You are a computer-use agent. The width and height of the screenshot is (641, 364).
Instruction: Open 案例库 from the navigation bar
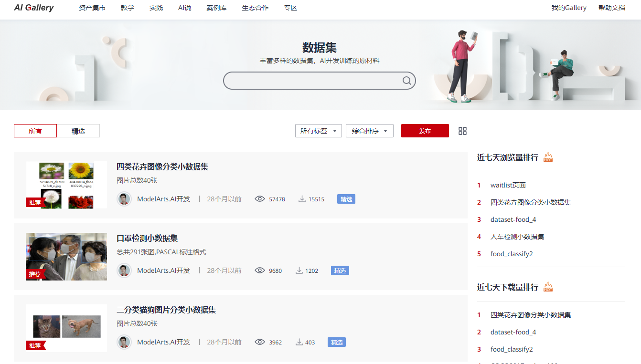coord(217,8)
